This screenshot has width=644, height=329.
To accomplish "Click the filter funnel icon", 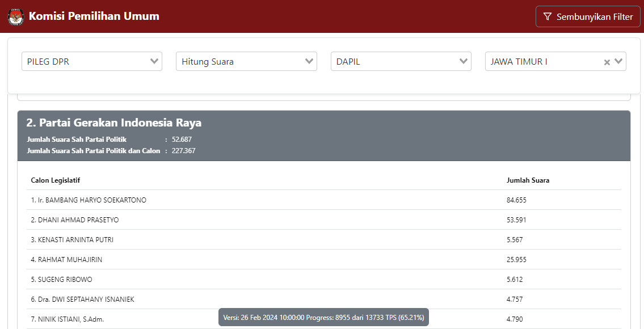I will 547,17.
